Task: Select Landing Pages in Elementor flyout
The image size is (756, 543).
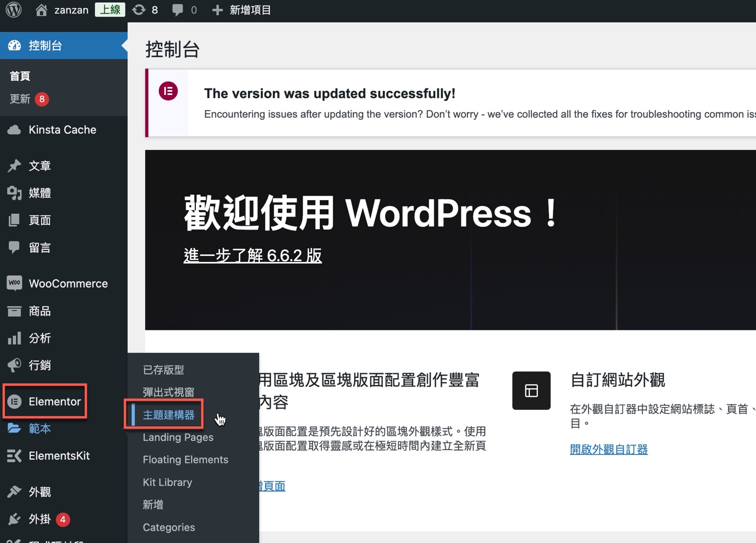Action: (178, 437)
